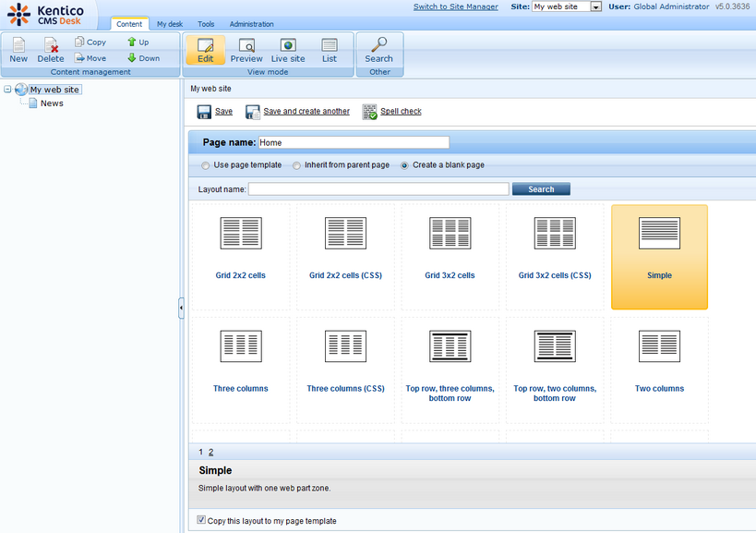Uncheck Copy this layout to my page template
The height and width of the screenshot is (533, 756).
[x=202, y=521]
